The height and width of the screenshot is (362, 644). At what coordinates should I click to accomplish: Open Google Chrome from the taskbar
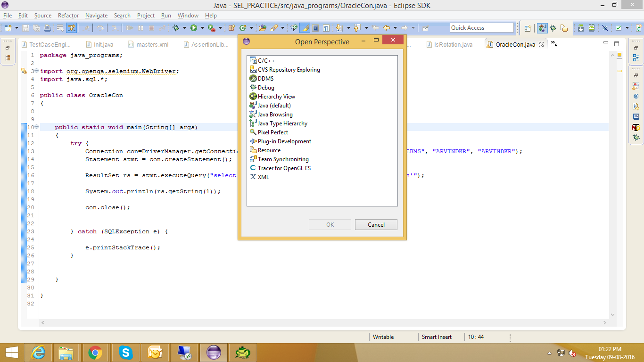pos(95,352)
